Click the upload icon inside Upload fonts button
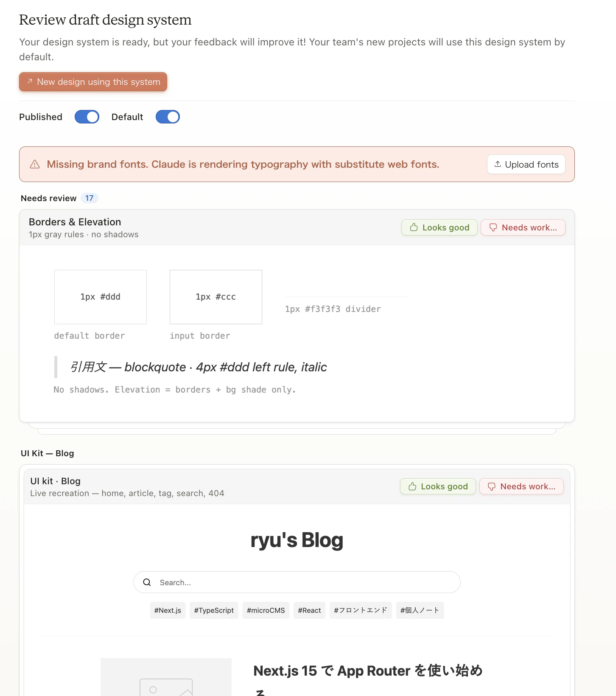 coord(498,164)
